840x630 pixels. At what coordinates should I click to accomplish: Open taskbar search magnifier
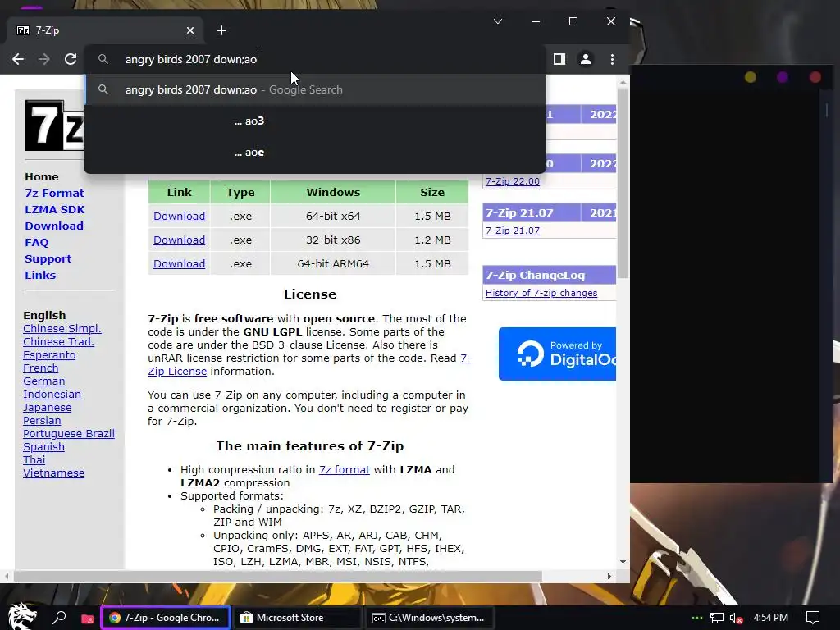(x=59, y=618)
